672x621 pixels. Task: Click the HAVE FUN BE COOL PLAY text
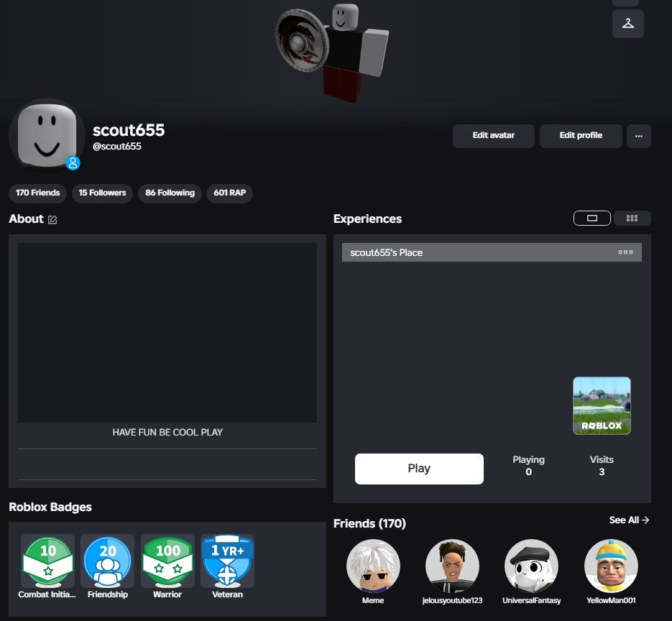click(x=167, y=432)
